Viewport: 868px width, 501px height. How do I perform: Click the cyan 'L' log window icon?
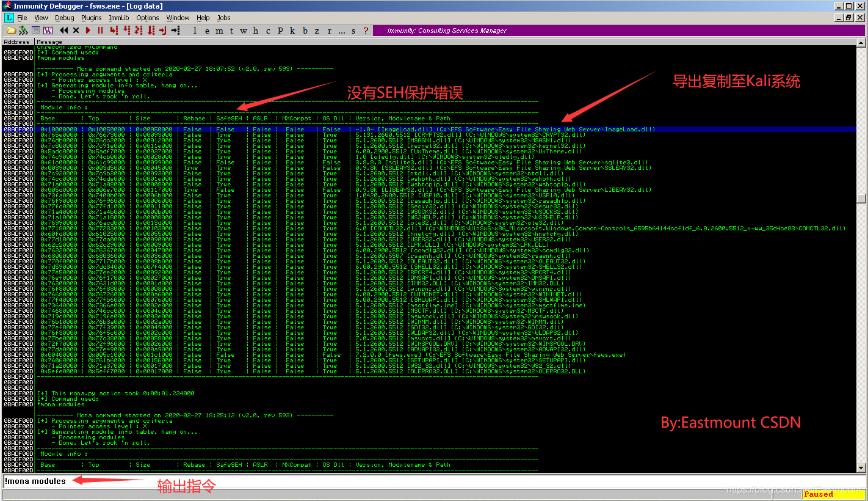tap(8, 18)
